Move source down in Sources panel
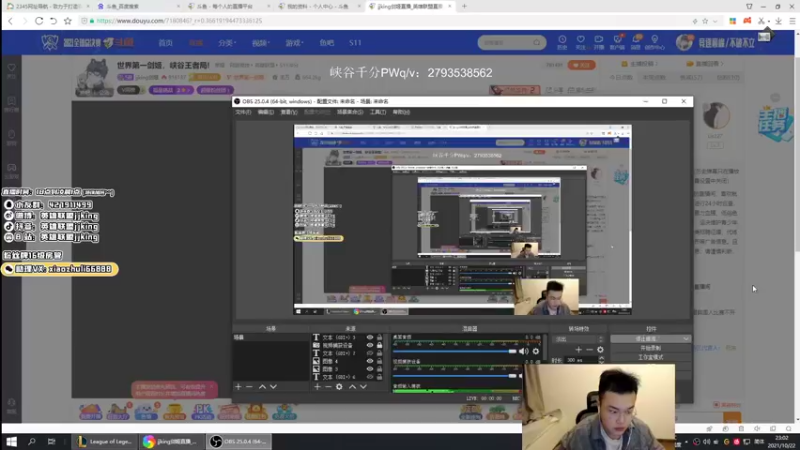The image size is (800, 450). (x=363, y=387)
